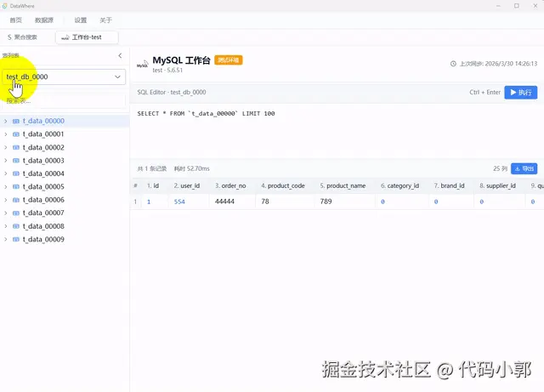
Task: Run the query with 执行 button
Action: click(x=521, y=93)
